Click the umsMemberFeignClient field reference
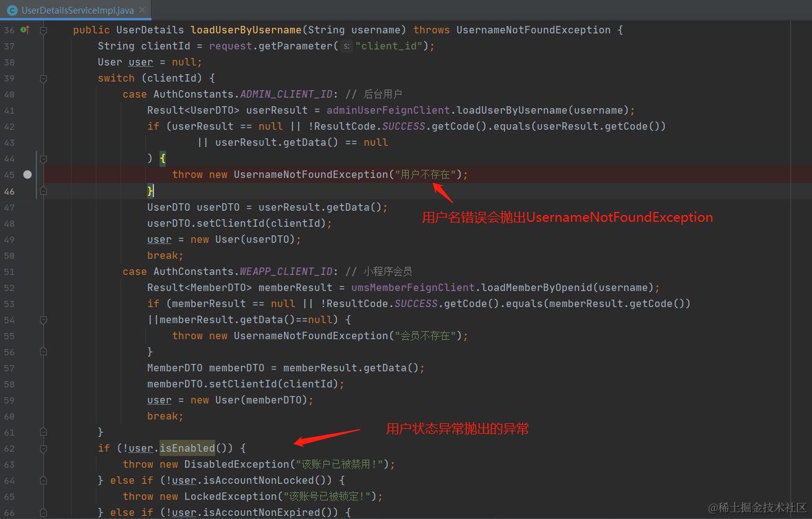The image size is (812, 519). tap(413, 287)
